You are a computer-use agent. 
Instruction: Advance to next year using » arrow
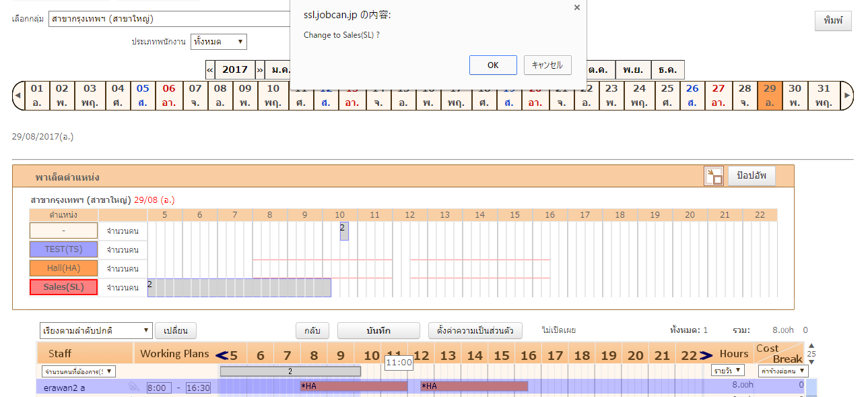[x=260, y=70]
